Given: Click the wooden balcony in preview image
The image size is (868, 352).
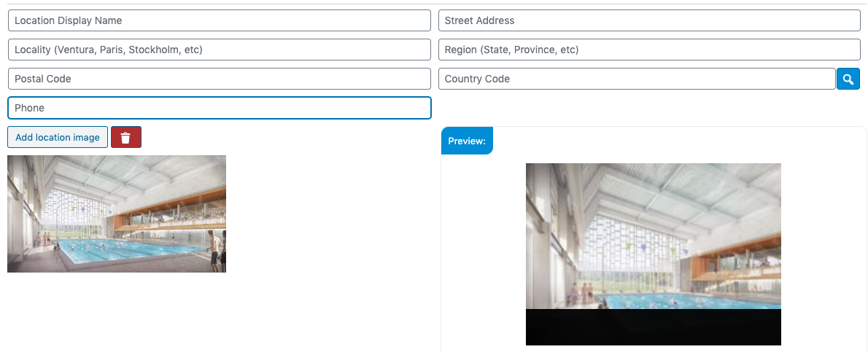Looking at the screenshot, I should pos(737,266).
